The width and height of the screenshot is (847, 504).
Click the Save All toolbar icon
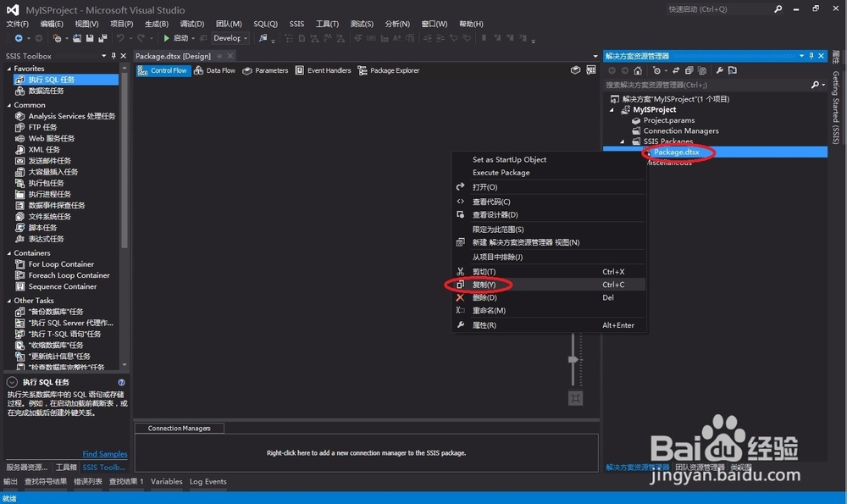(x=102, y=38)
